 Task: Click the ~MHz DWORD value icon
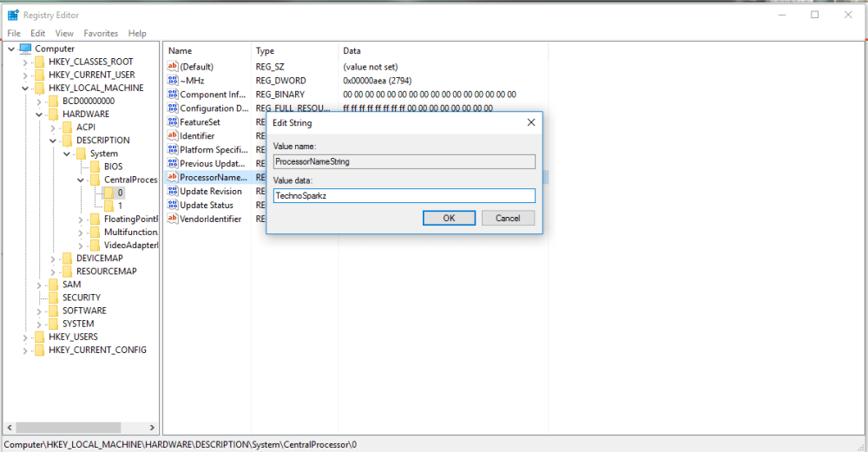pos(173,81)
